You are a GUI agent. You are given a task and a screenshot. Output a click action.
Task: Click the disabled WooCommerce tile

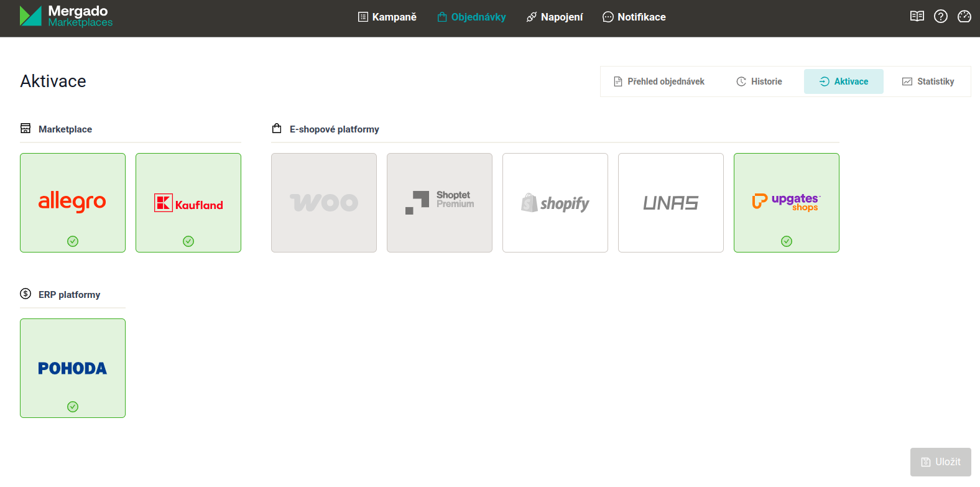(x=324, y=203)
